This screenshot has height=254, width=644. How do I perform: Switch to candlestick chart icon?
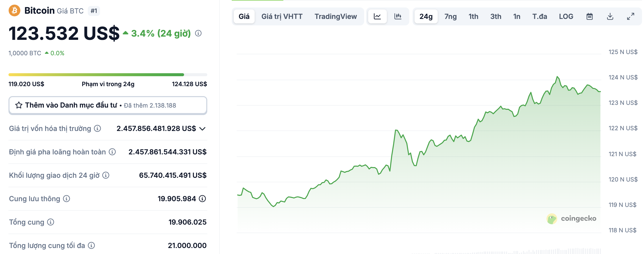(398, 16)
